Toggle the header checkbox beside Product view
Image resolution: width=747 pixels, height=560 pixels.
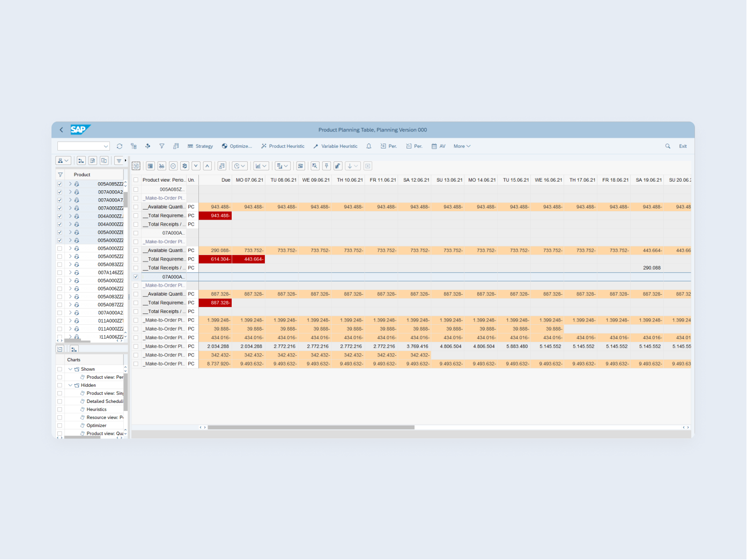click(136, 180)
